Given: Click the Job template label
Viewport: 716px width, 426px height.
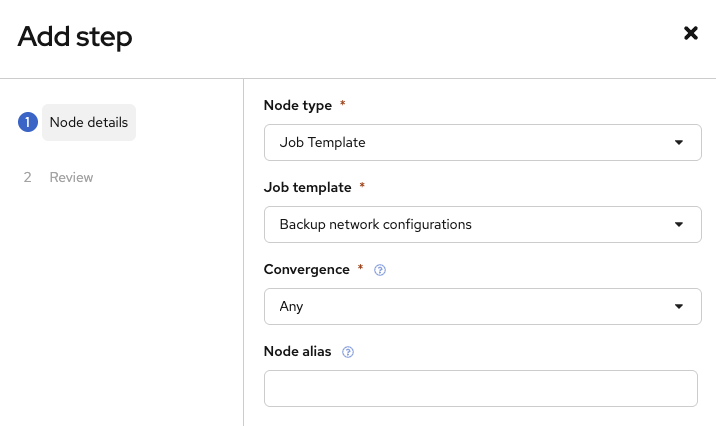Looking at the screenshot, I should (307, 187).
